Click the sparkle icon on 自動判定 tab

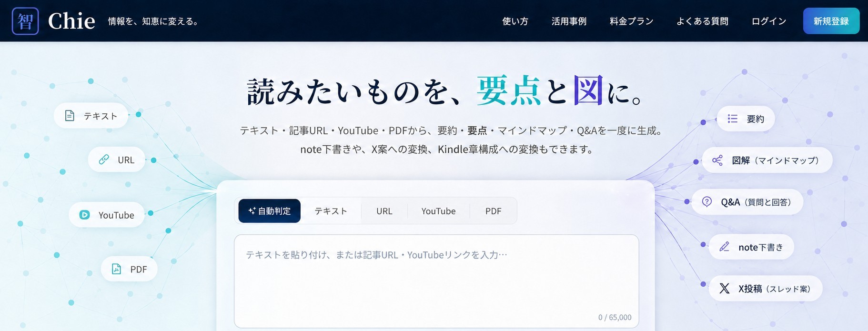point(252,211)
